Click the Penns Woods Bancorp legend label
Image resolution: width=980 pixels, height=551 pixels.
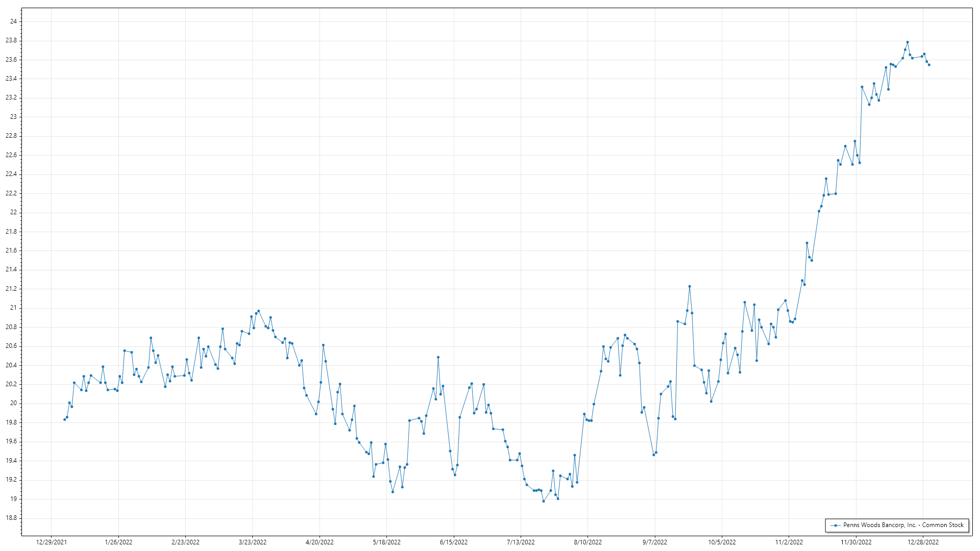coord(903,525)
